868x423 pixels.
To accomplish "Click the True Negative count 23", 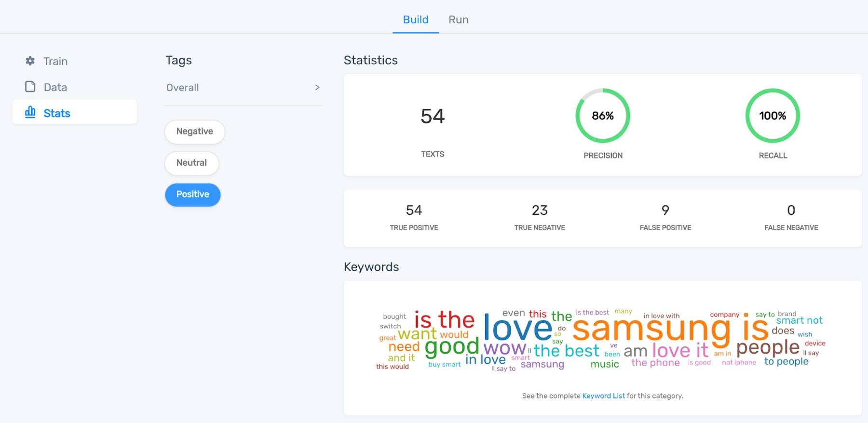I will 540,210.
